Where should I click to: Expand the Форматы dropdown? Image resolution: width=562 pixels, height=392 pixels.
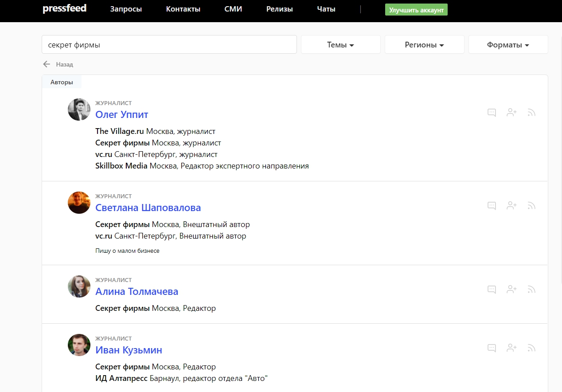click(x=508, y=45)
